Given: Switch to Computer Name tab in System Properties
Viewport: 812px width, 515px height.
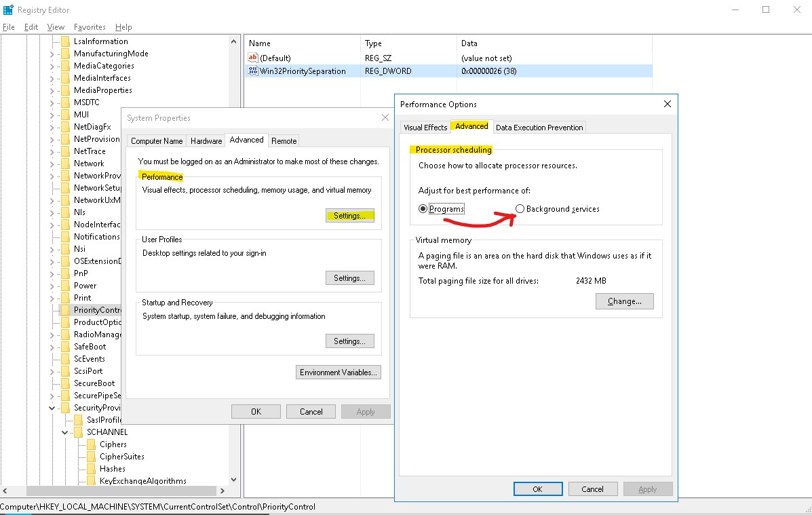Looking at the screenshot, I should point(157,141).
